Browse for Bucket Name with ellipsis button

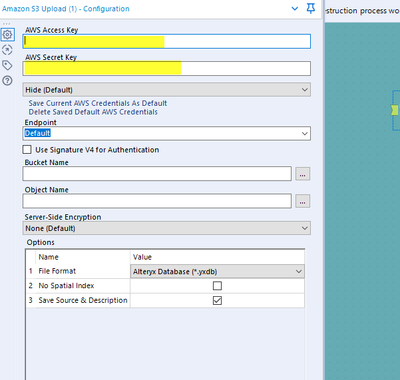point(303,174)
